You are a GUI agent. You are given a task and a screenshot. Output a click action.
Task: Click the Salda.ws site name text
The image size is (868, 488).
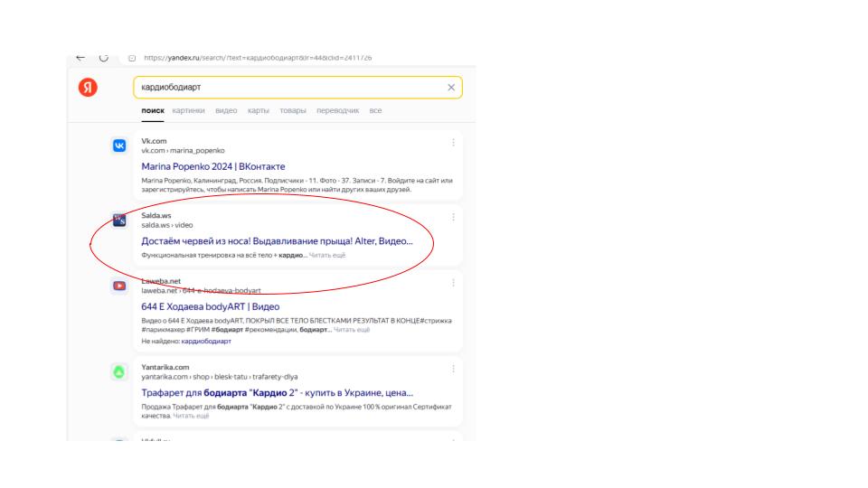click(x=156, y=216)
